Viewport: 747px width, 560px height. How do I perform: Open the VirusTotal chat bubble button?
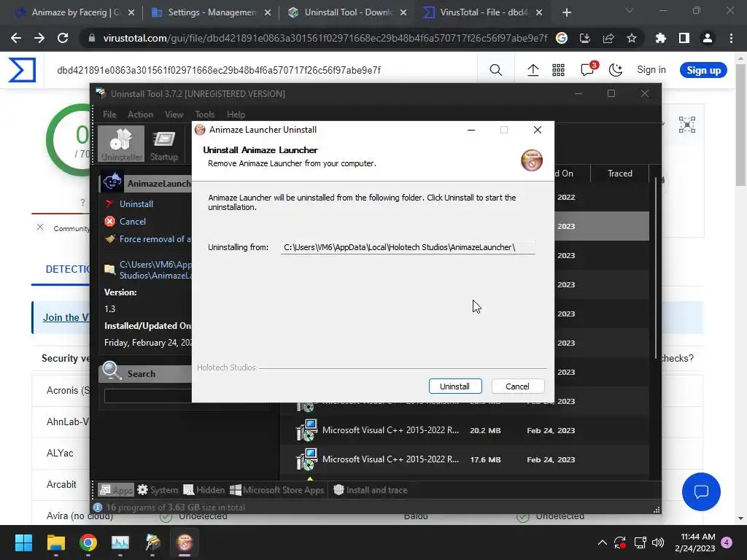[701, 492]
